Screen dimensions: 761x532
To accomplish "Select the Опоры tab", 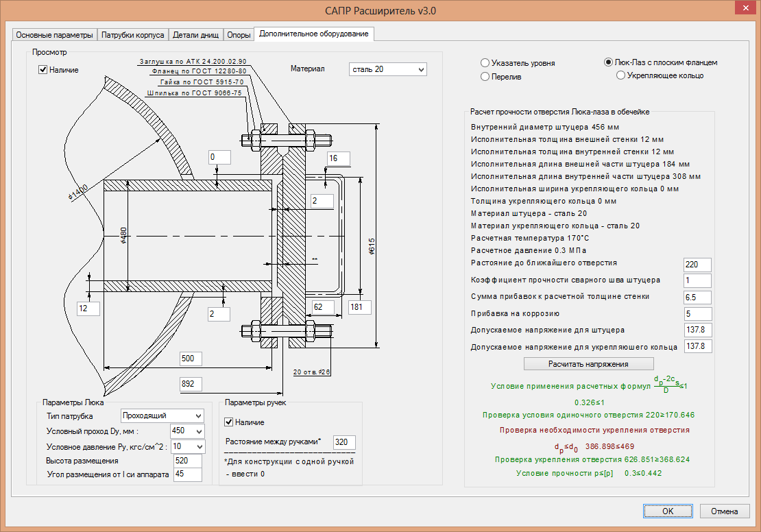I will click(x=239, y=35).
